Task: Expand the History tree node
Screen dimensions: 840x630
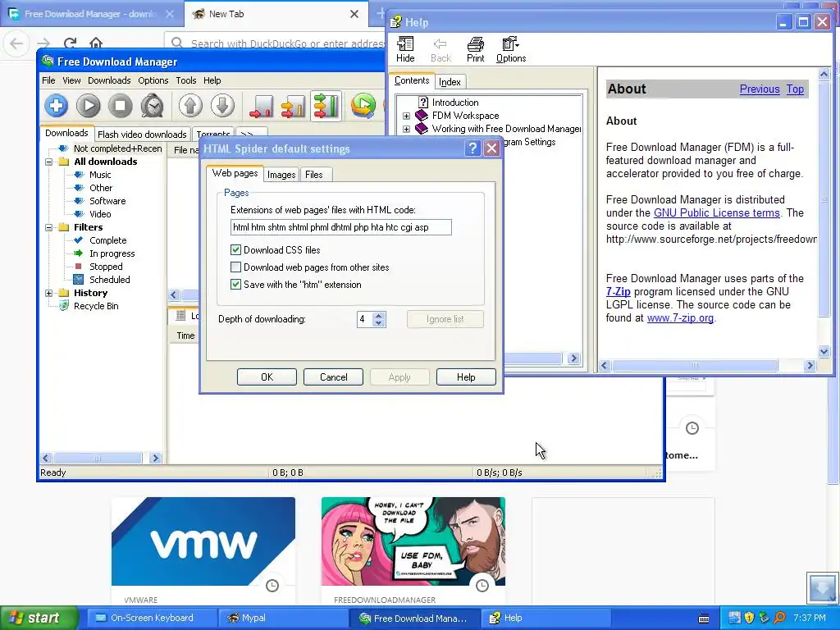Action: (48, 293)
